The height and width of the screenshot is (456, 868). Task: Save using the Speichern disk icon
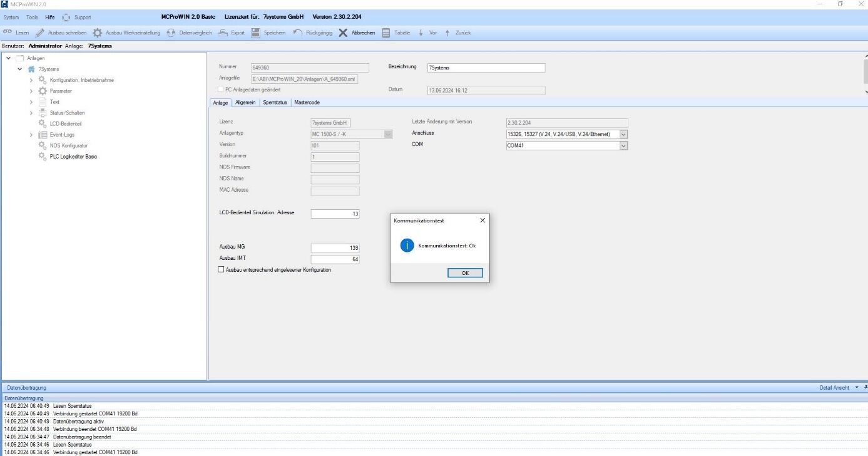[x=256, y=33]
